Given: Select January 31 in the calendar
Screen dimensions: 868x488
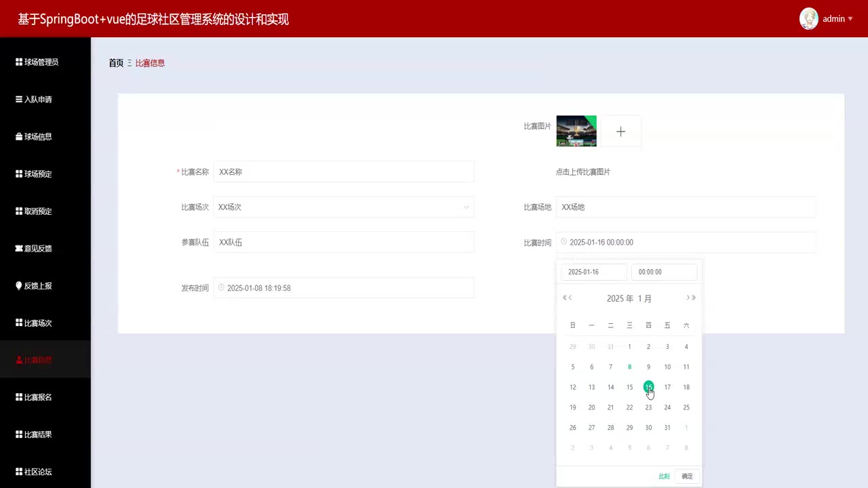Looking at the screenshot, I should pyautogui.click(x=667, y=428).
